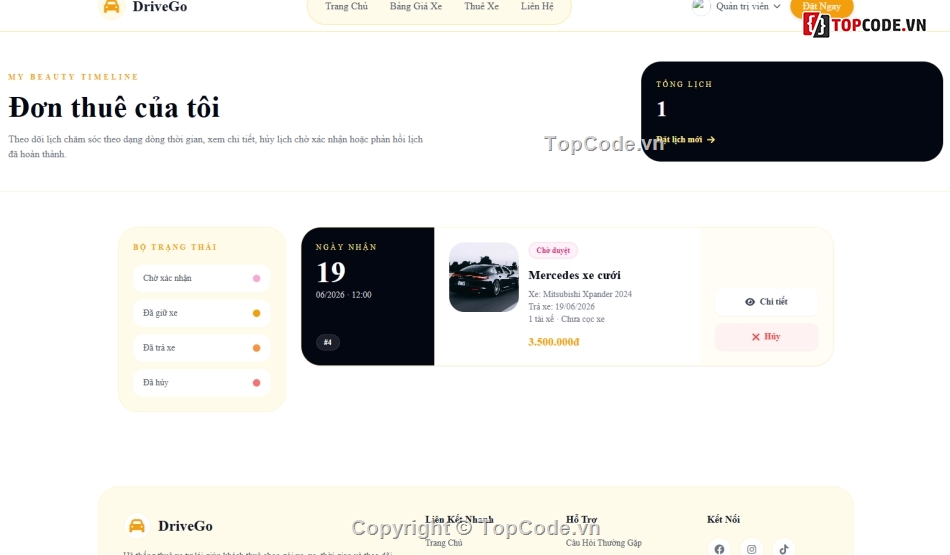This screenshot has height=555, width=950.
Task: Filter by Đã trả xe status
Action: [202, 348]
